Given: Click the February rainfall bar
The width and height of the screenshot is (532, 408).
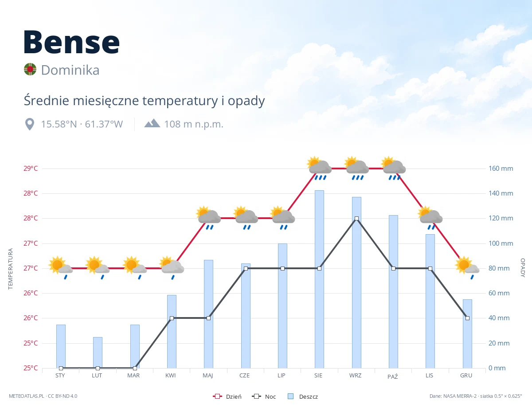Looking at the screenshot, I should [98, 353].
